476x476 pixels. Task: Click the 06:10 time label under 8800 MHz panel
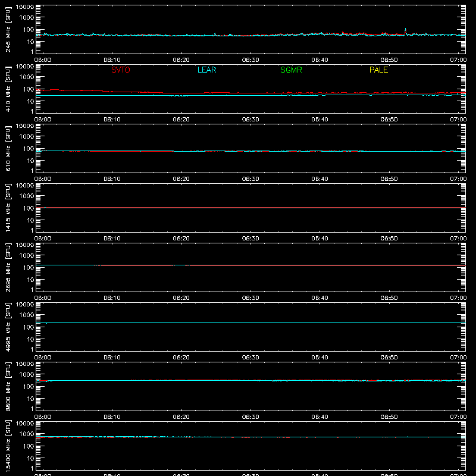coord(112,417)
